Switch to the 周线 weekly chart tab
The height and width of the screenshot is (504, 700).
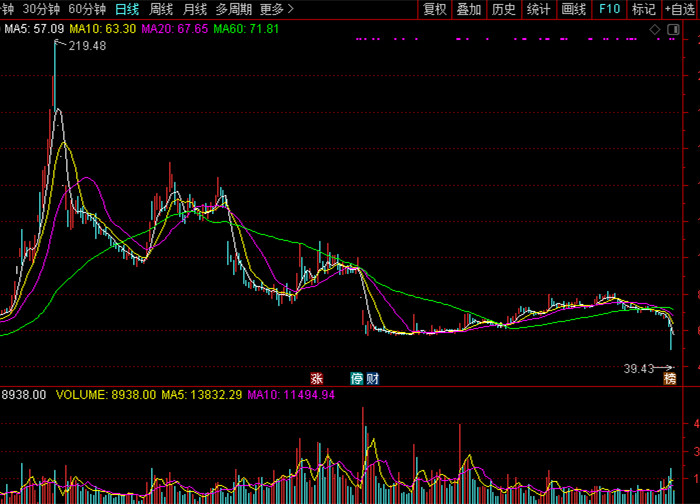point(161,9)
